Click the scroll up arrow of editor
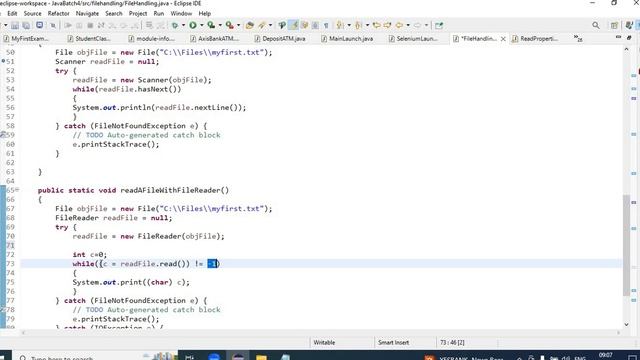Viewport: 640px width, 360px height. coord(627,49)
